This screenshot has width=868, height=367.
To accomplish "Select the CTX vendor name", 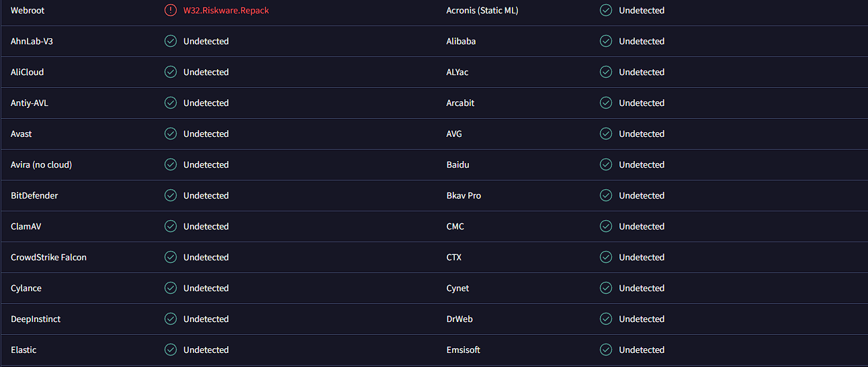I will tap(454, 258).
